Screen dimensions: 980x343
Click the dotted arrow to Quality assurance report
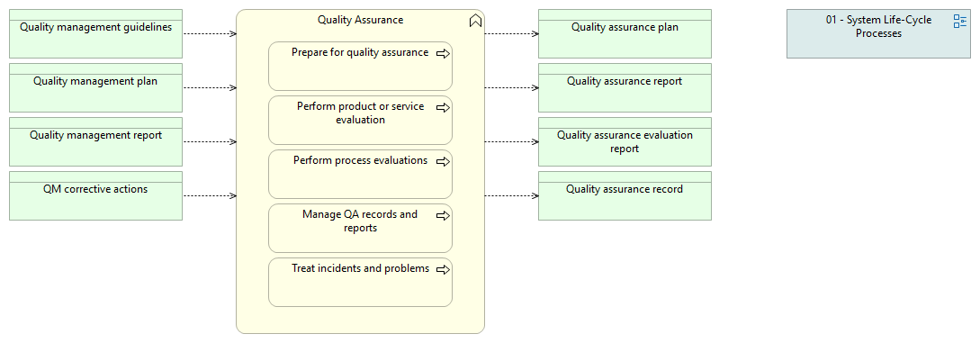511,87
